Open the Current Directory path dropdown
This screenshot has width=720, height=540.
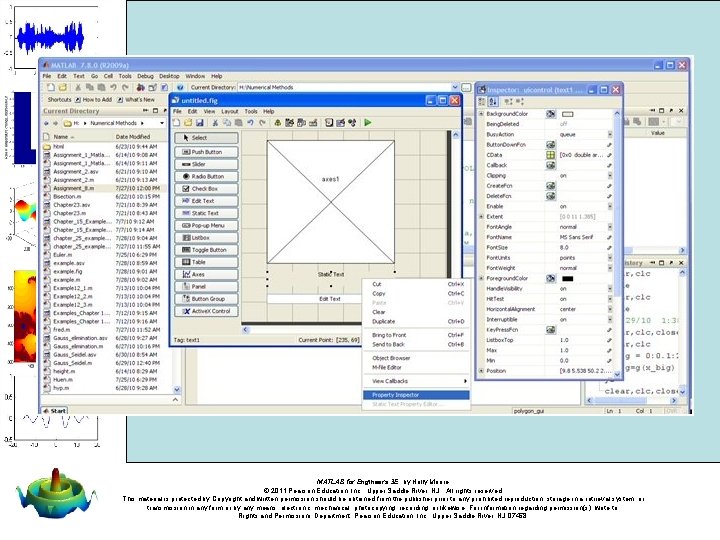coord(455,87)
